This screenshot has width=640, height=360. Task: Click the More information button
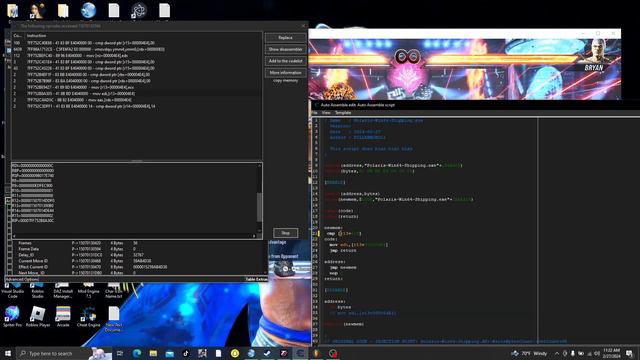coord(285,72)
